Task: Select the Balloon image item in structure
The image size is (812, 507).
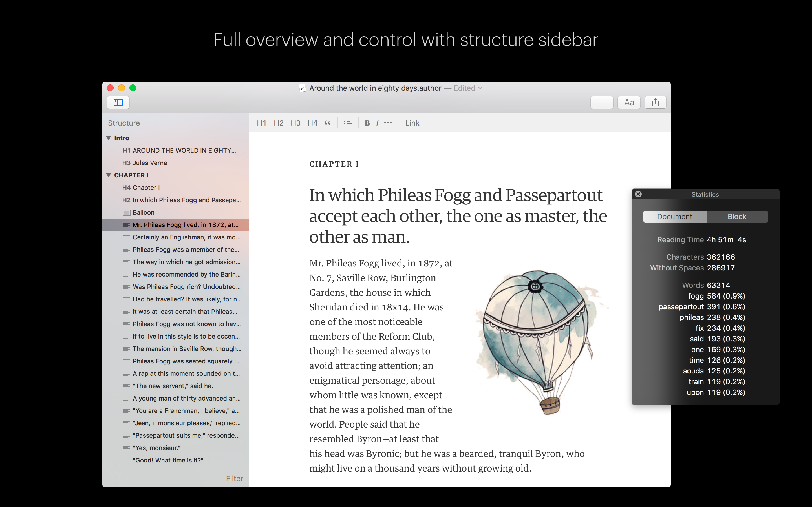Action: [x=143, y=213]
